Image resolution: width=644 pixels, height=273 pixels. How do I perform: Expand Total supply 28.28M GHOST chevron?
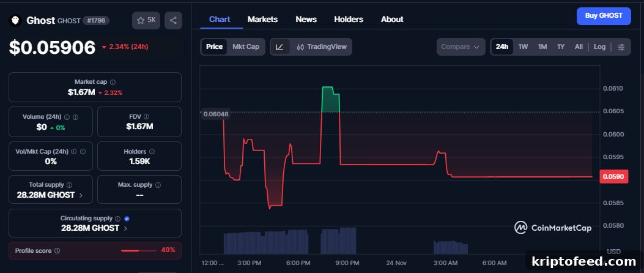click(81, 195)
